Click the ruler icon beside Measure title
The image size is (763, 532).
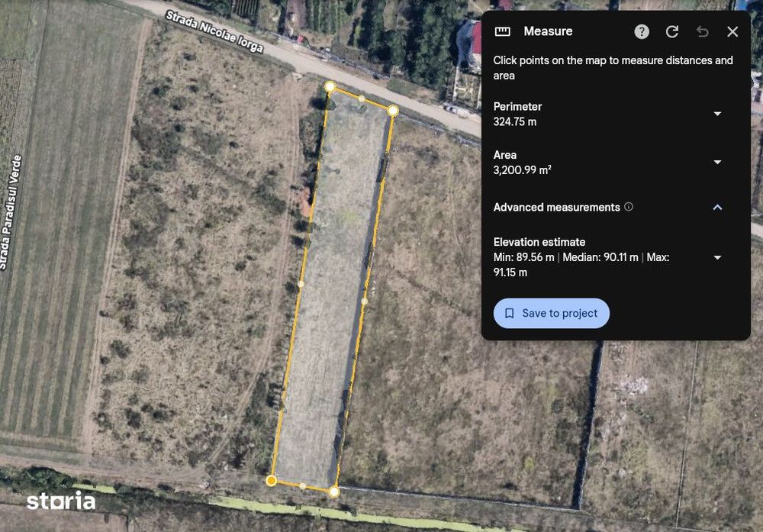tap(502, 31)
